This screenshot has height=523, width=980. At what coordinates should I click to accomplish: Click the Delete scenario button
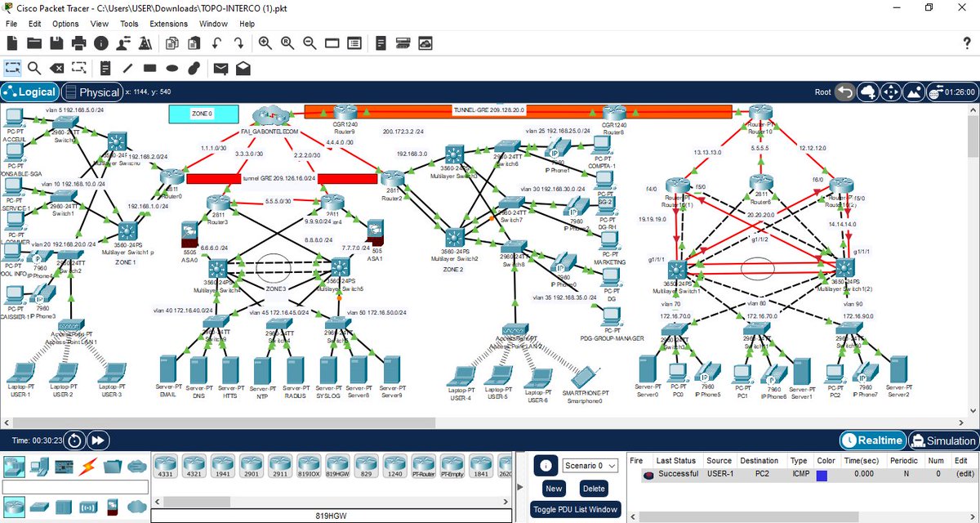(x=594, y=488)
